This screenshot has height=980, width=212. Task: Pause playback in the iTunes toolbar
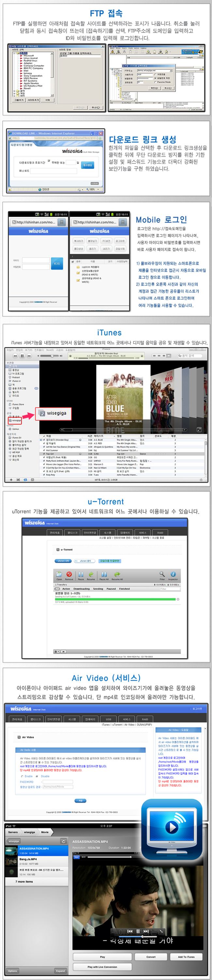pos(22,356)
